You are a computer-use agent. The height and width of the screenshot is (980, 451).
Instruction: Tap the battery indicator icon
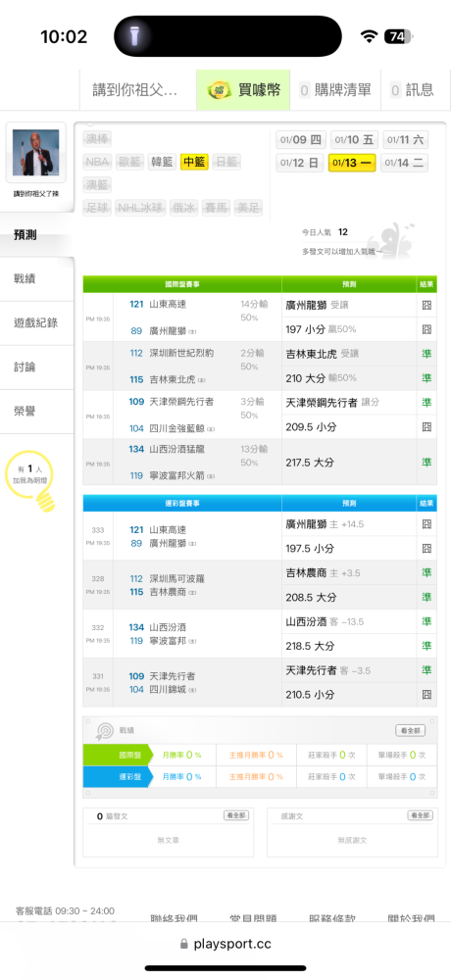pyautogui.click(x=398, y=37)
